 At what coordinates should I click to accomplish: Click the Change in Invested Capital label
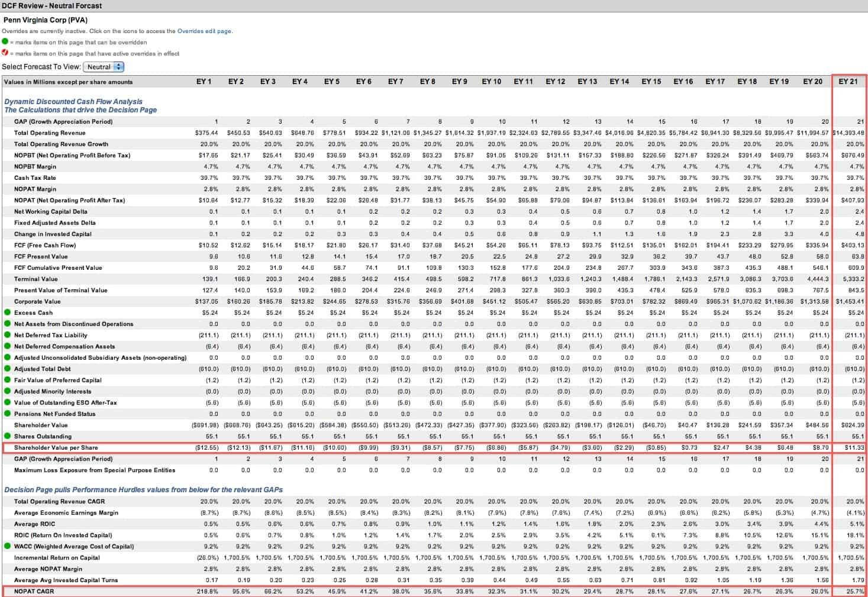53,234
